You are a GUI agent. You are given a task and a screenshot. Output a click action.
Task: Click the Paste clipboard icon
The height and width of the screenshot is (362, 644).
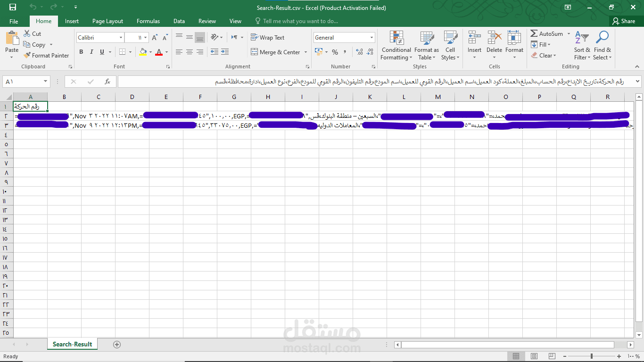coord(12,38)
